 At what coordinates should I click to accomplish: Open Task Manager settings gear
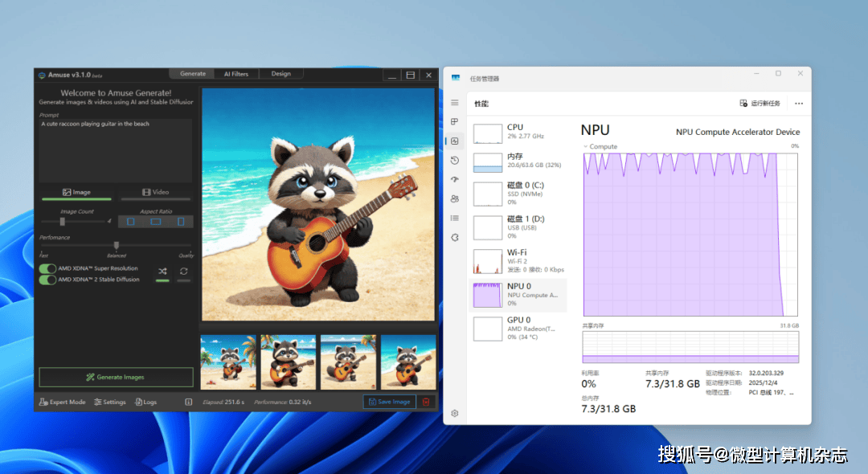point(455,413)
